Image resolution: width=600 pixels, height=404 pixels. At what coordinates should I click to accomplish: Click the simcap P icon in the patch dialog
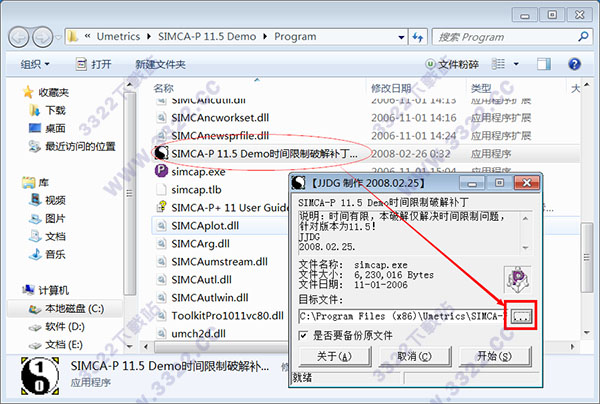pyautogui.click(x=517, y=280)
